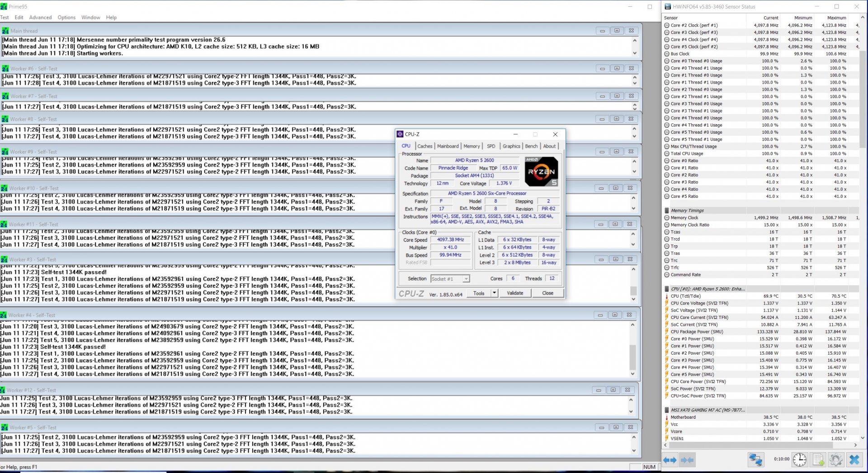Click HWiNFO clock reset timer button

click(799, 460)
